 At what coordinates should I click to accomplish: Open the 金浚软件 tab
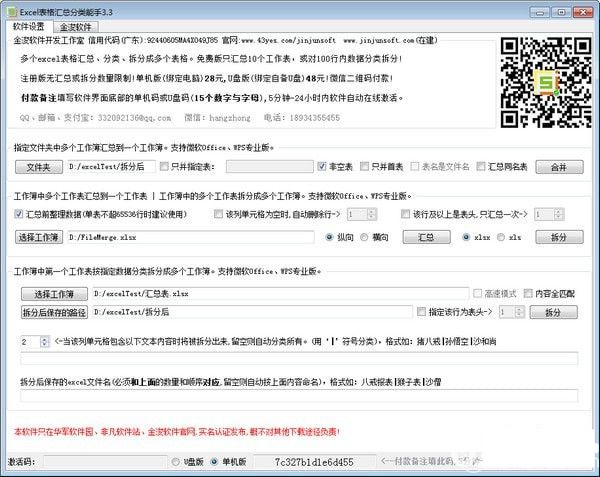tap(76, 27)
